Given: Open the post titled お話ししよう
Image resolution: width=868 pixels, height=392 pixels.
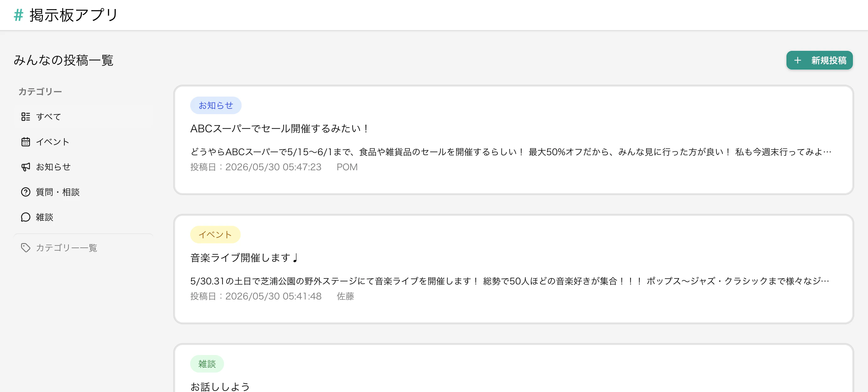Looking at the screenshot, I should point(220,387).
